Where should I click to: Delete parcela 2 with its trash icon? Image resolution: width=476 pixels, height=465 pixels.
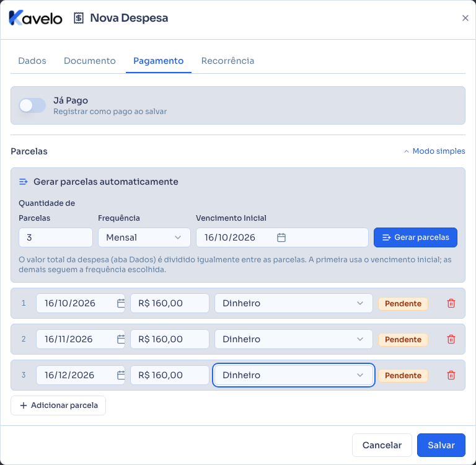pos(451,339)
